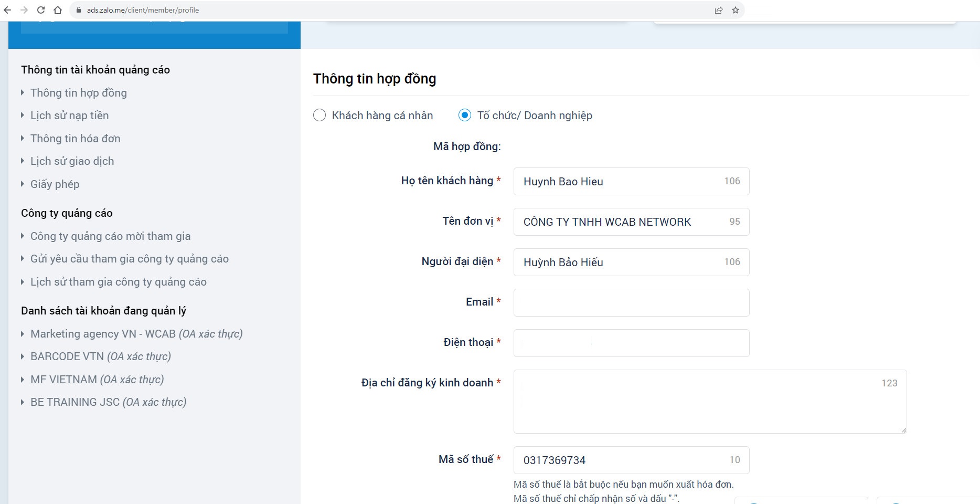980x504 pixels.
Task: Click Công ty quảng cáo section title
Action: coord(67,213)
